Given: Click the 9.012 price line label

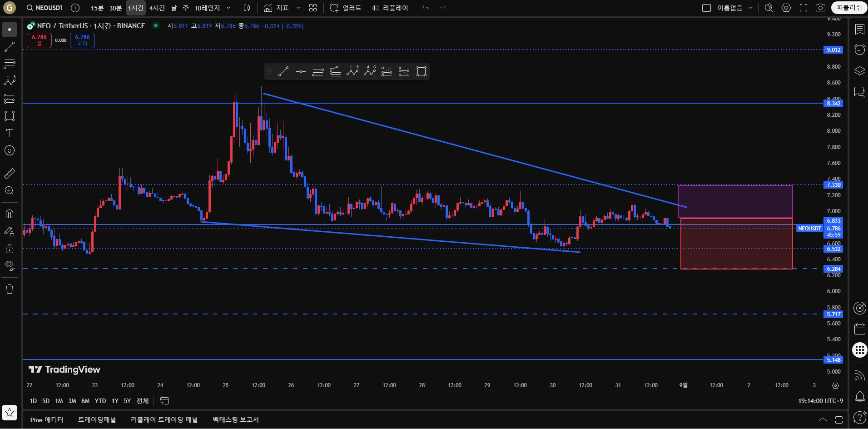Looking at the screenshot, I should (x=833, y=50).
